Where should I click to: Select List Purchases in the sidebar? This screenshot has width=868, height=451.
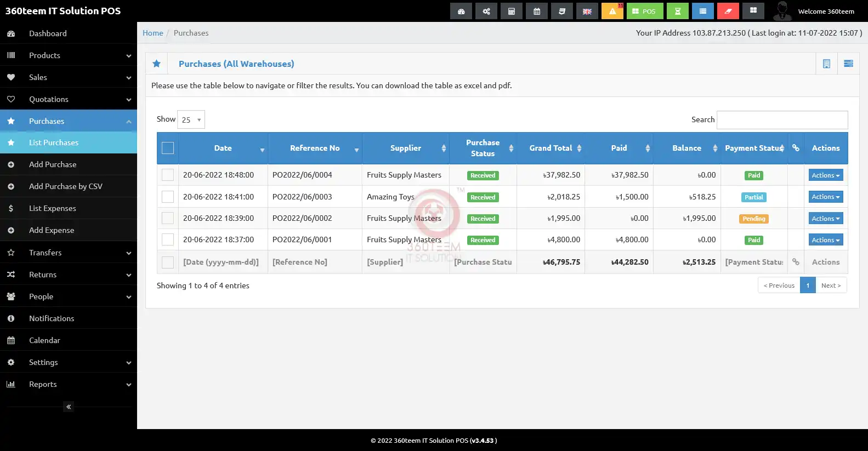point(69,142)
